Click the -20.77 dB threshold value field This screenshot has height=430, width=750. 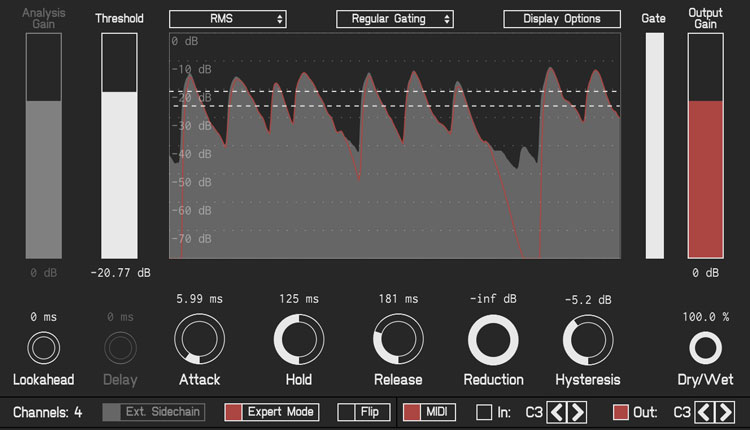[x=120, y=272]
